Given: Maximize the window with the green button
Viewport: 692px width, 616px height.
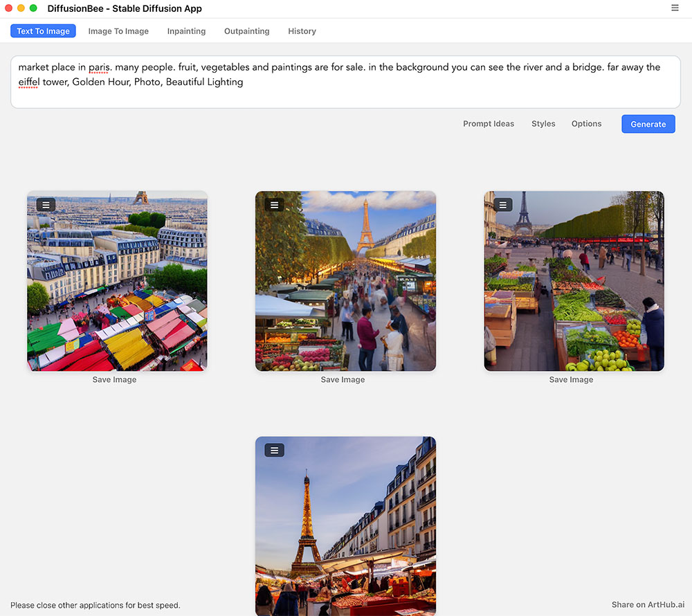Looking at the screenshot, I should point(33,8).
